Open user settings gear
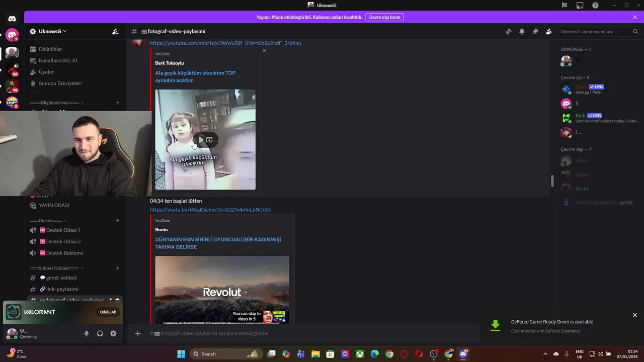Screen dimensions: 644x362 113,333
